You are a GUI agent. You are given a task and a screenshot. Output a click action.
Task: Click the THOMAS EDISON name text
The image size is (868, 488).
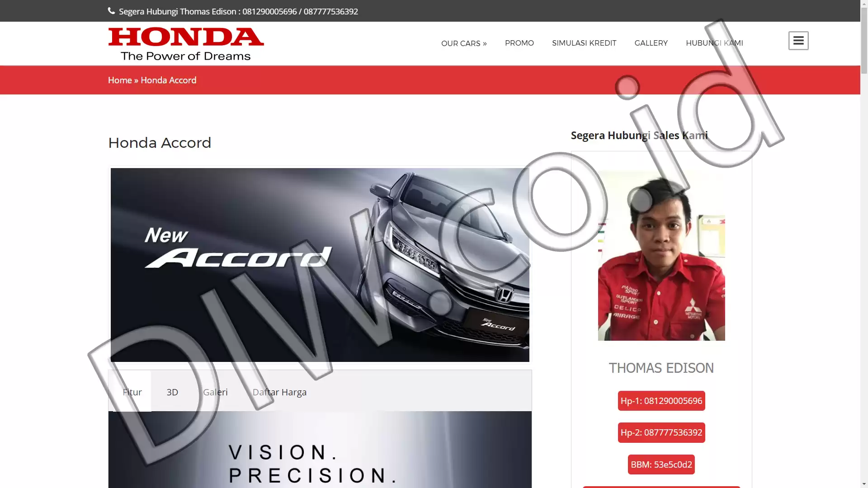click(661, 368)
